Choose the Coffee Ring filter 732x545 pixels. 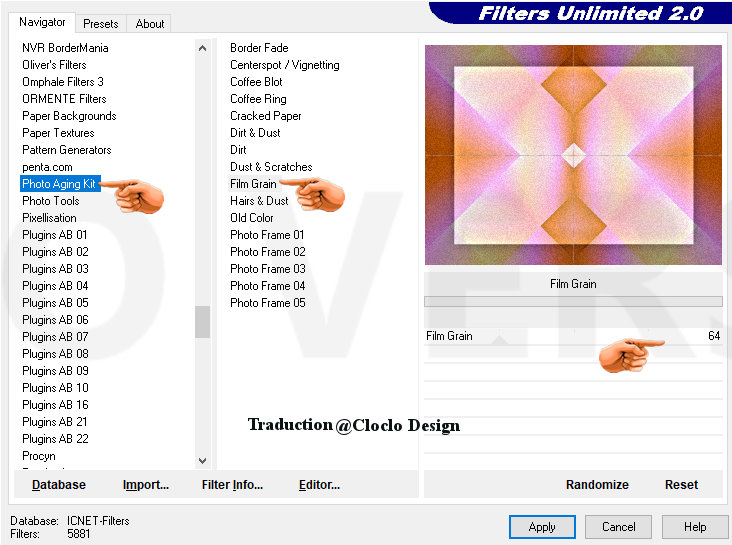258,99
